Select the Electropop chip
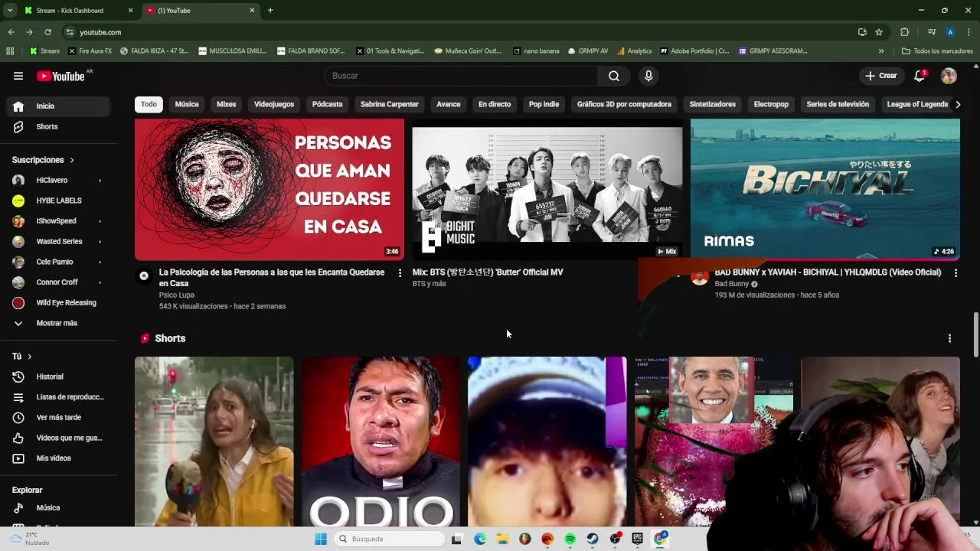This screenshot has height=551, width=980. point(771,104)
